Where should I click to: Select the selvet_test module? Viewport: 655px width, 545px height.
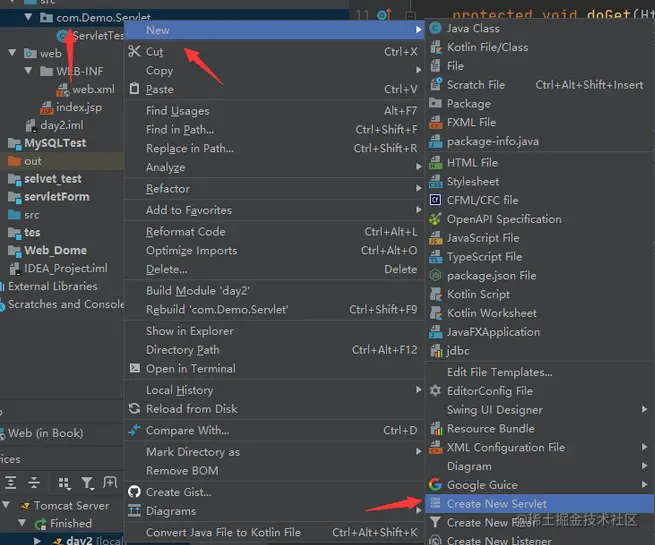click(53, 179)
